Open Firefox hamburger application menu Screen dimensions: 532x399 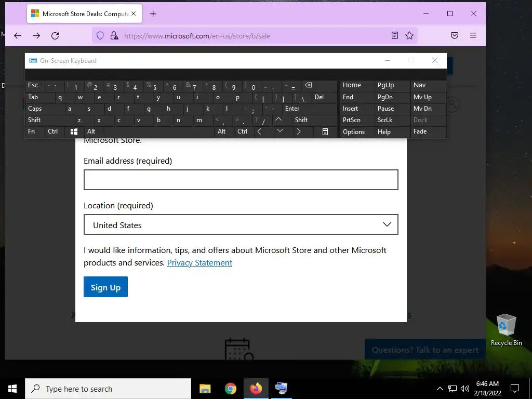[x=473, y=35]
